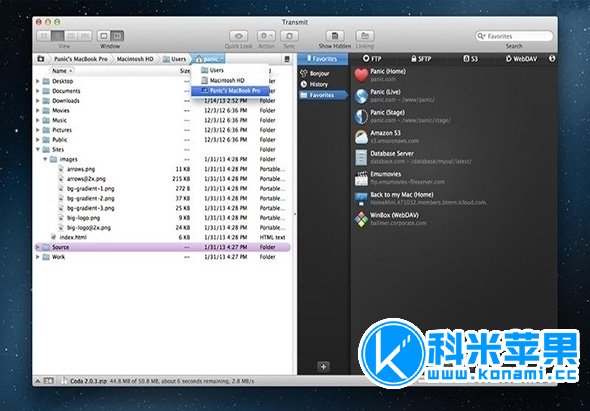590x411 pixels.
Task: Select History in the sidebar
Action: click(x=323, y=84)
